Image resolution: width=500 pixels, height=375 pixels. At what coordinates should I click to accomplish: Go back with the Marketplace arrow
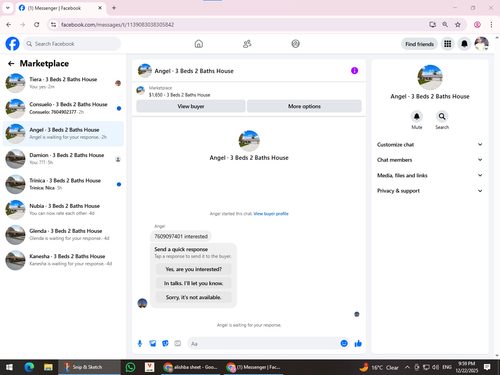(x=11, y=63)
